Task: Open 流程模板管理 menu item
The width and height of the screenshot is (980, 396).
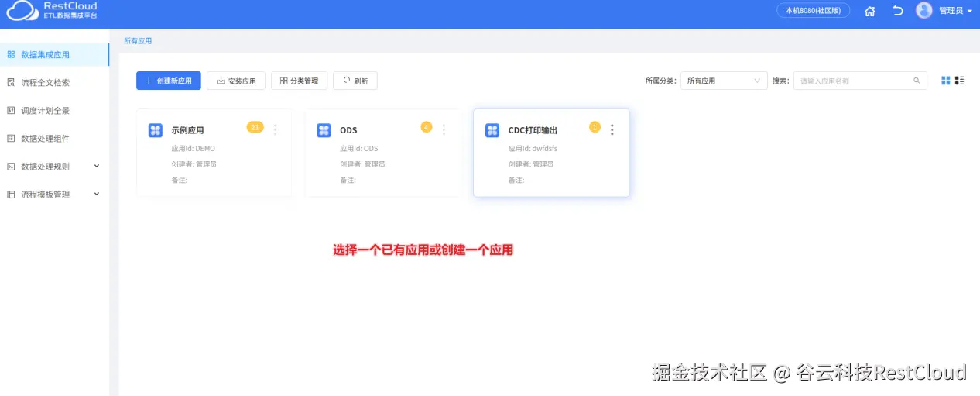Action: point(54,194)
